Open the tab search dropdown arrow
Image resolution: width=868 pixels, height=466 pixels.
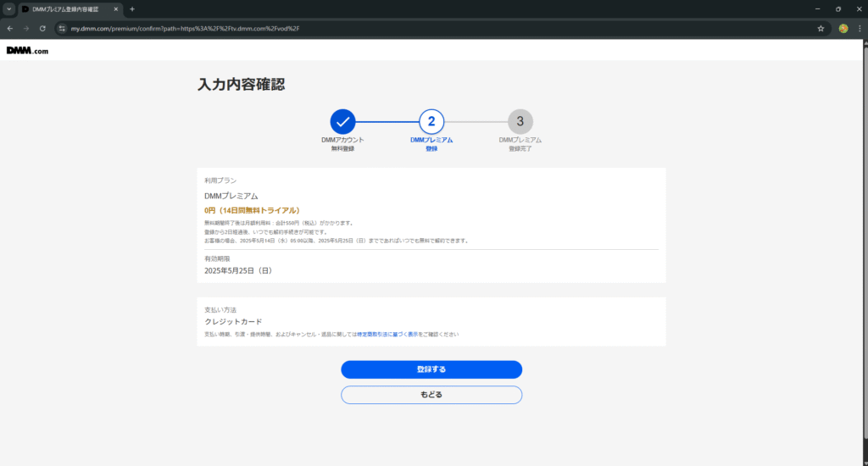pos(8,8)
